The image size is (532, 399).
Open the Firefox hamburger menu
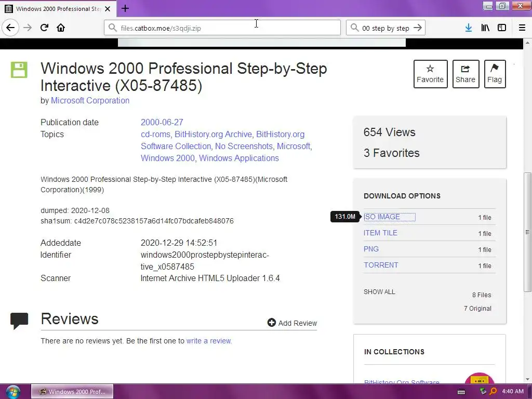(522, 28)
